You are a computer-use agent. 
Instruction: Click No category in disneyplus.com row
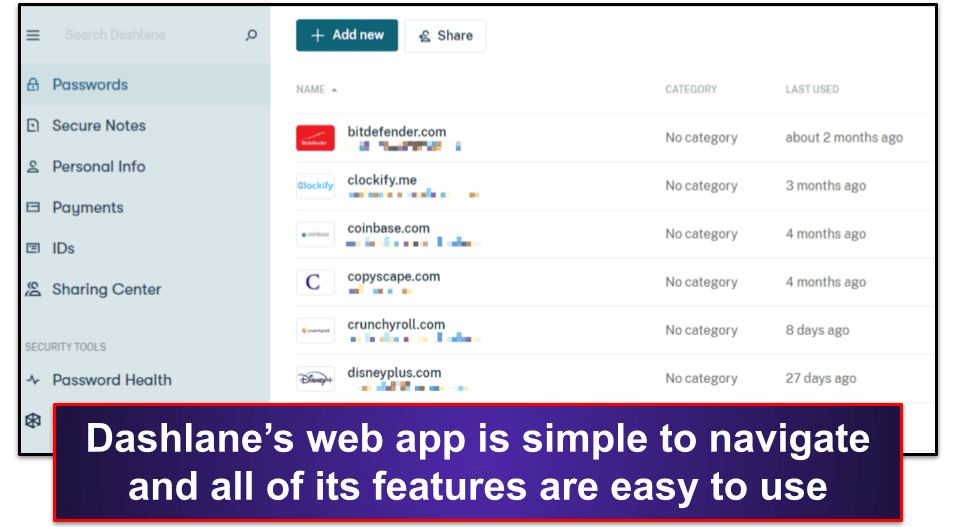(701, 379)
